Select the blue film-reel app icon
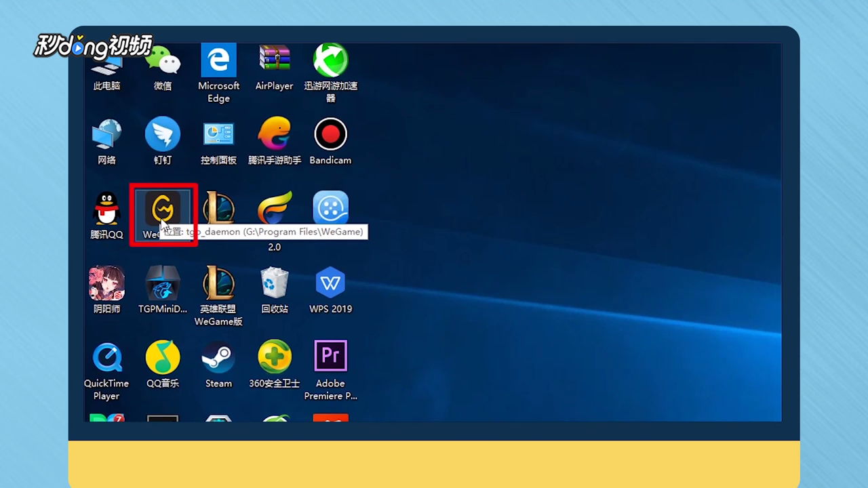Viewport: 868px width, 488px height. click(330, 208)
